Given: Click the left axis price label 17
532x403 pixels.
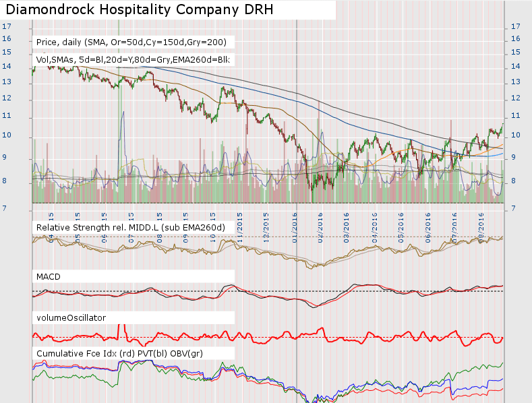Looking at the screenshot, I should [x=7, y=26].
